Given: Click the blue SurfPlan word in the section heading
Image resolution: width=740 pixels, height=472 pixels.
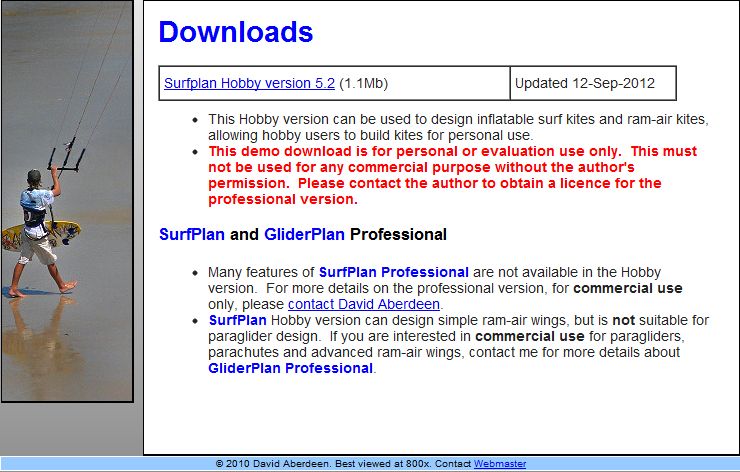Looking at the screenshot, I should 192,235.
